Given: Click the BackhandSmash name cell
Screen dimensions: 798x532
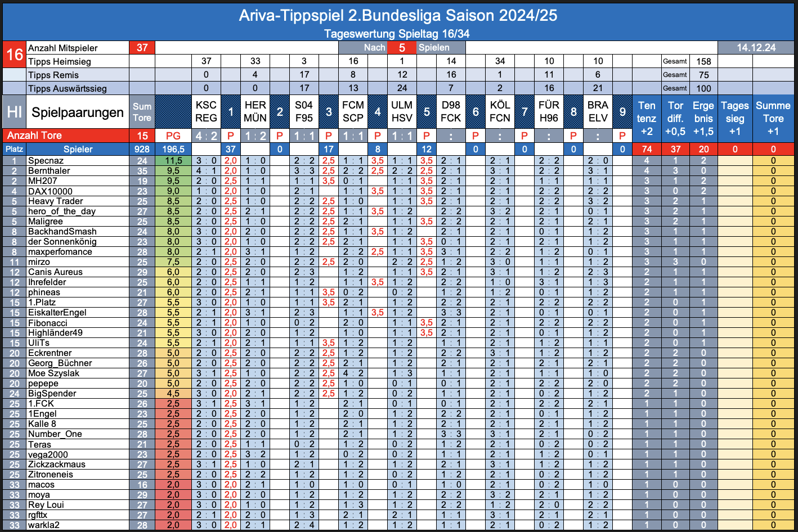Looking at the screenshot, I should tap(78, 232).
